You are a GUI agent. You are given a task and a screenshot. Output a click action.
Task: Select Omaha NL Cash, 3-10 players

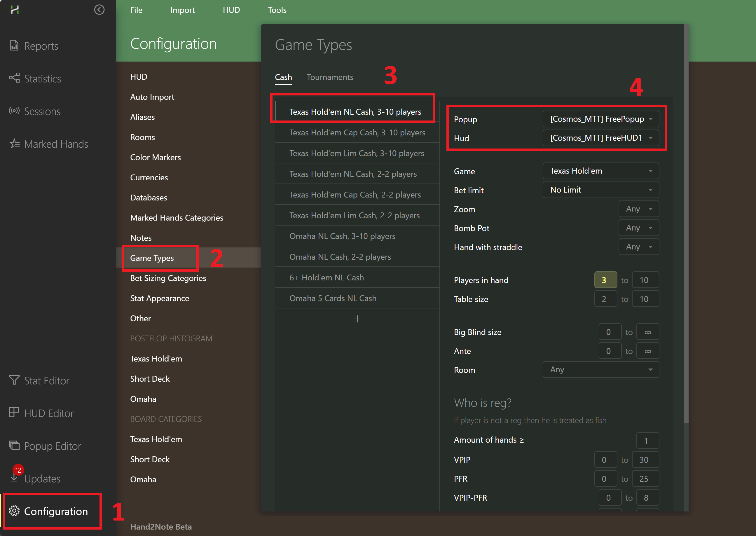[342, 236]
